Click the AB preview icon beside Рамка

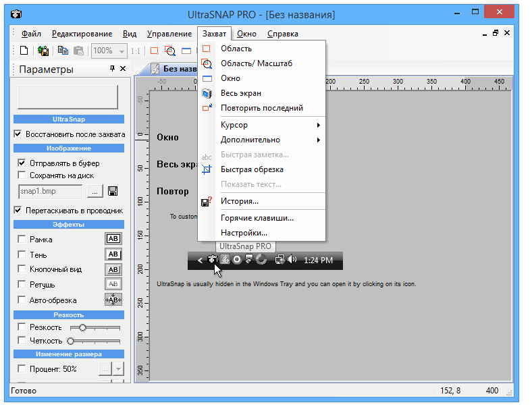pyautogui.click(x=113, y=239)
